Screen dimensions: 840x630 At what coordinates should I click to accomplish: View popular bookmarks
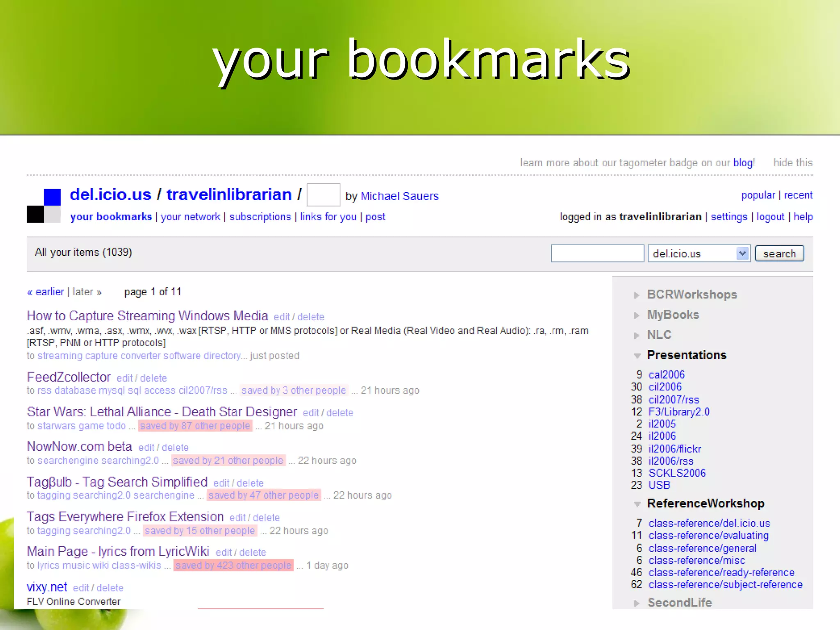pos(758,195)
